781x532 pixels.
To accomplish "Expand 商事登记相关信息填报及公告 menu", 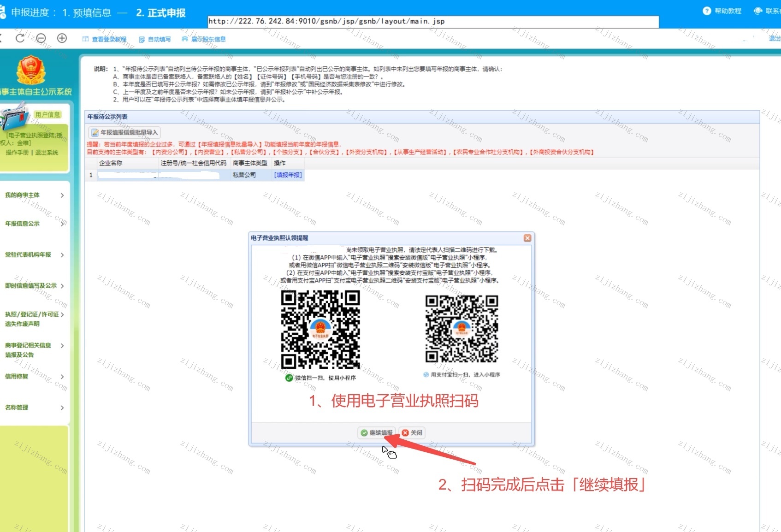I will [x=35, y=350].
